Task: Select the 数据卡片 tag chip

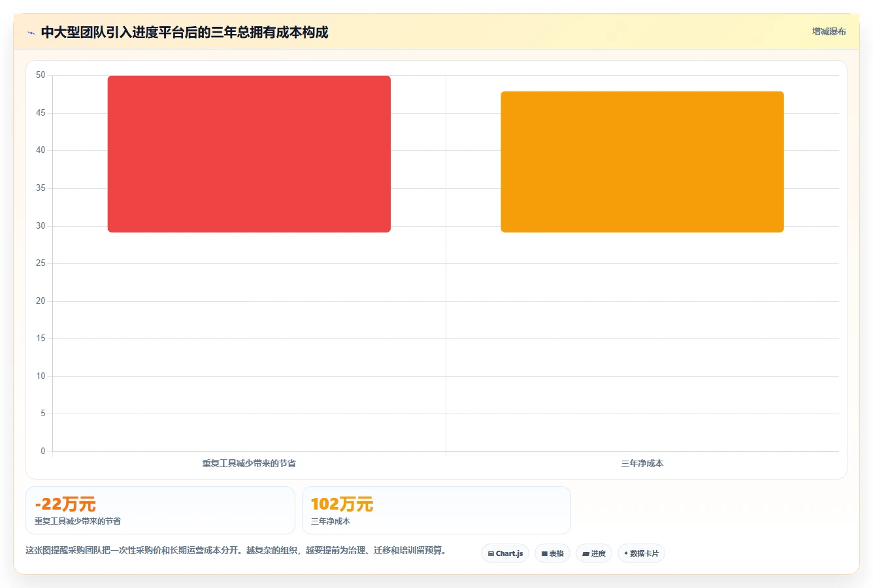Action: pos(641,553)
